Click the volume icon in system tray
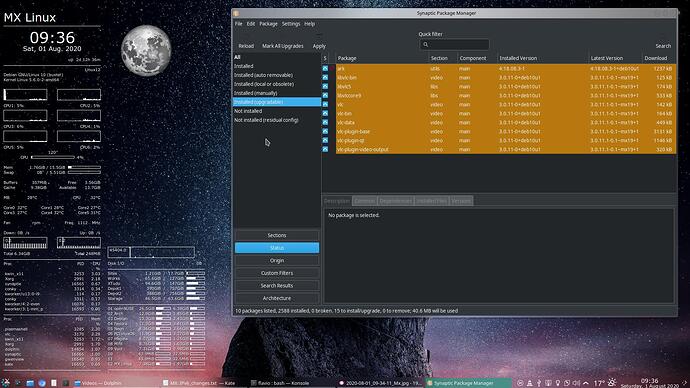The height and width of the screenshot is (388, 690). tap(576, 383)
